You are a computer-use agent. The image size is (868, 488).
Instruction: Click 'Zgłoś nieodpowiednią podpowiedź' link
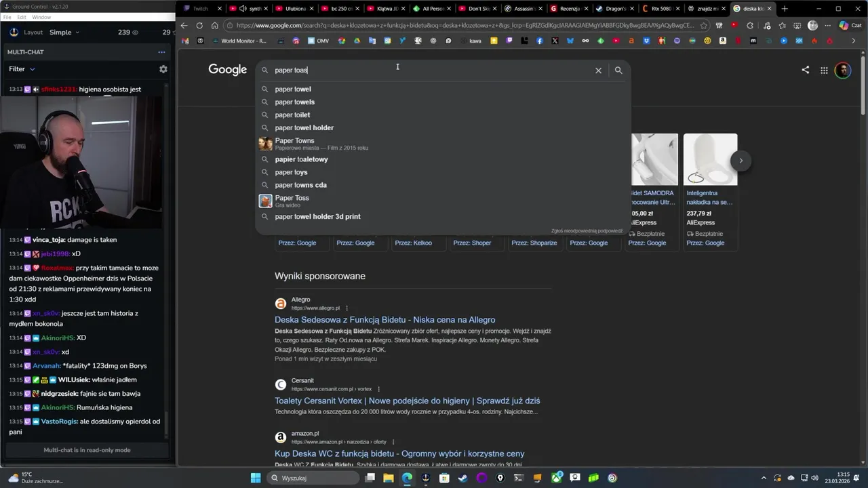click(587, 231)
